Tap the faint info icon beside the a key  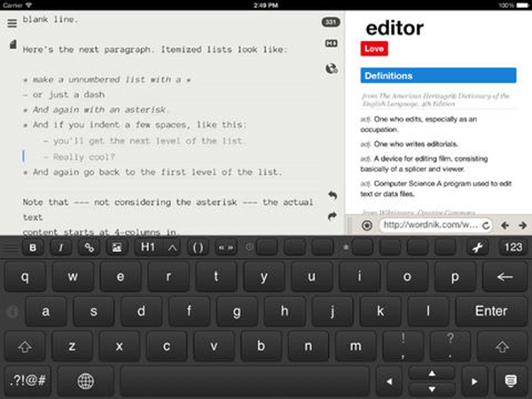pos(12,311)
